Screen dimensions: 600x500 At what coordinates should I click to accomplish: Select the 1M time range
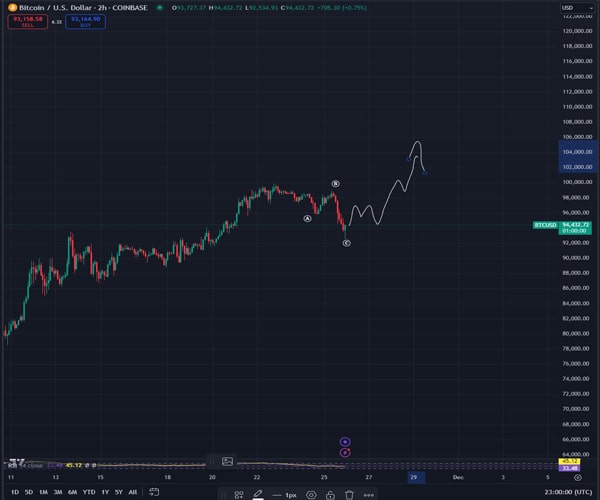pos(43,492)
